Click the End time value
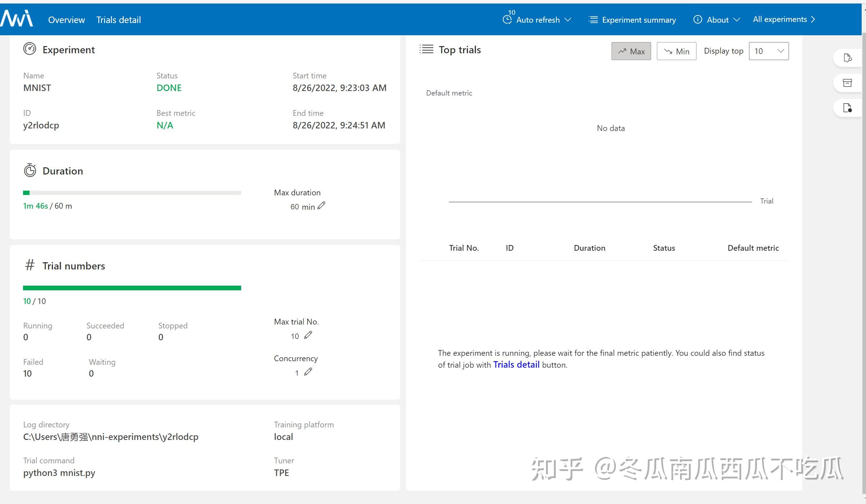 [339, 125]
